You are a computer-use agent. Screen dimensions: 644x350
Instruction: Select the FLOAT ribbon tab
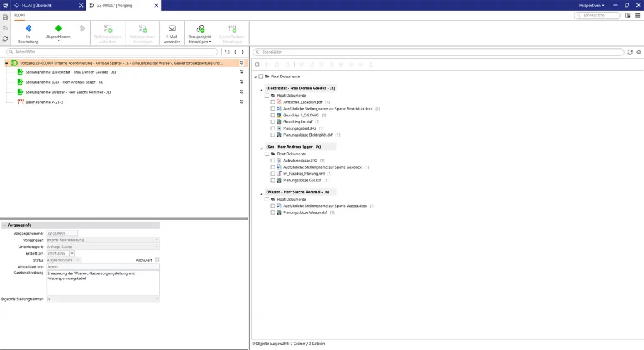(x=20, y=15)
